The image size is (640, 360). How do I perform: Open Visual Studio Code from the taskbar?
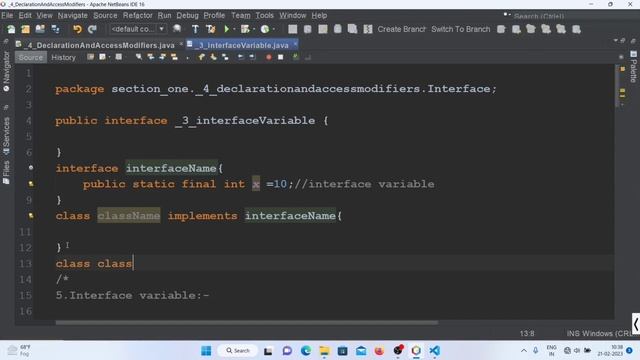[434, 351]
